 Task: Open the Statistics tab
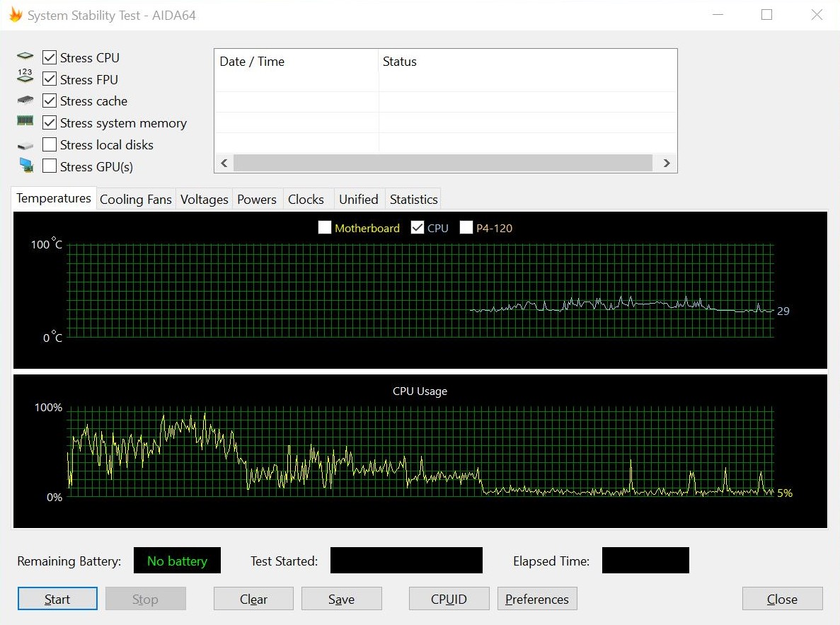pyautogui.click(x=413, y=200)
